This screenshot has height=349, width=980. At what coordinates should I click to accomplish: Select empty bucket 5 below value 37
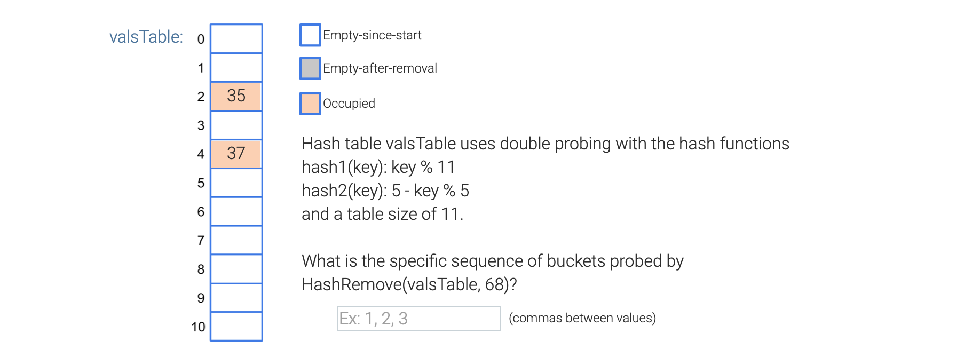click(x=236, y=183)
